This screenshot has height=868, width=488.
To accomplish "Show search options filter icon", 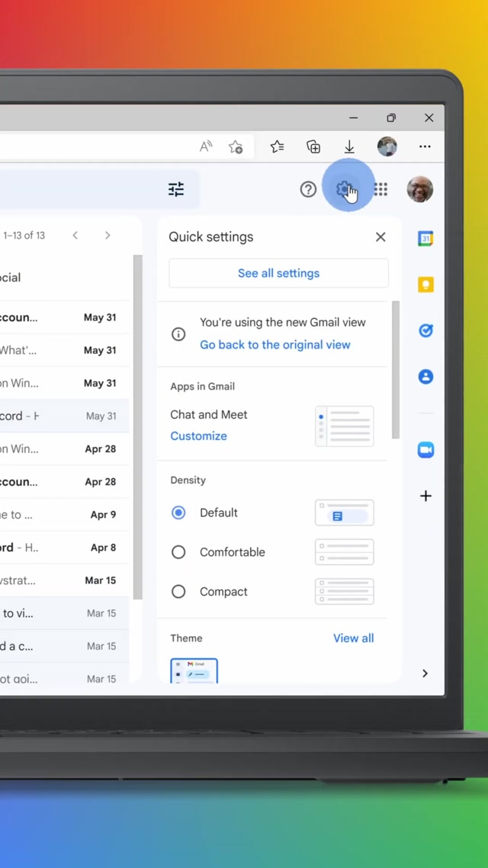I will [x=176, y=189].
